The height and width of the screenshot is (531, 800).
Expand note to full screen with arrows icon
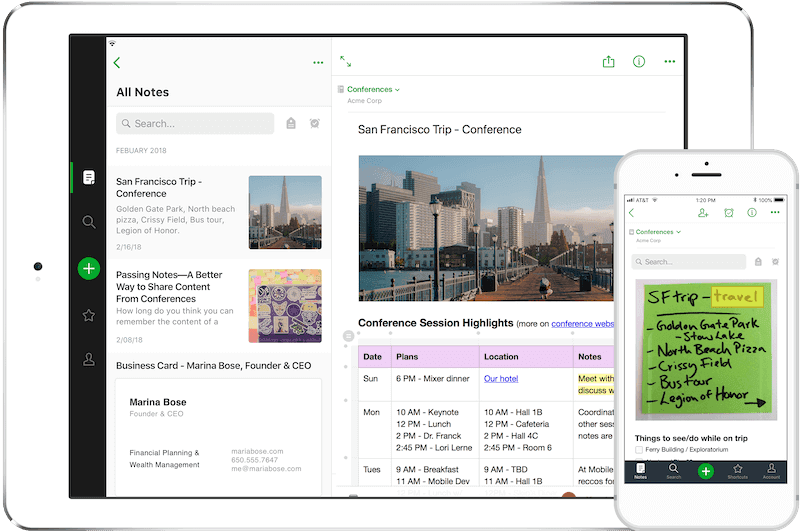pos(345,62)
